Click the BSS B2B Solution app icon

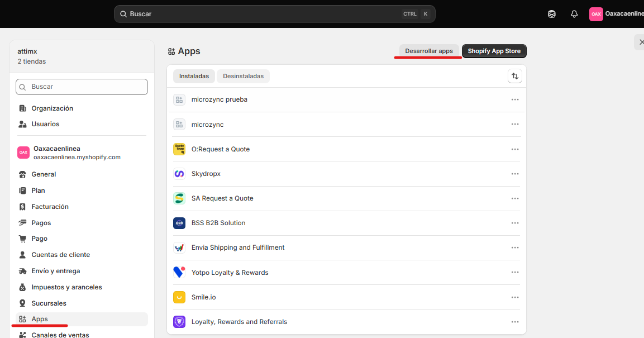click(x=179, y=223)
